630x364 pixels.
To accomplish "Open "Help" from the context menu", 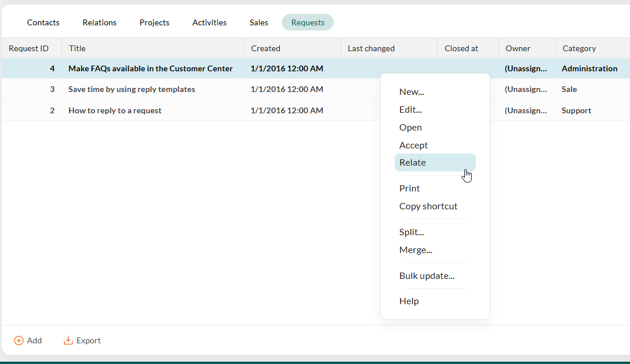I will 409,301.
